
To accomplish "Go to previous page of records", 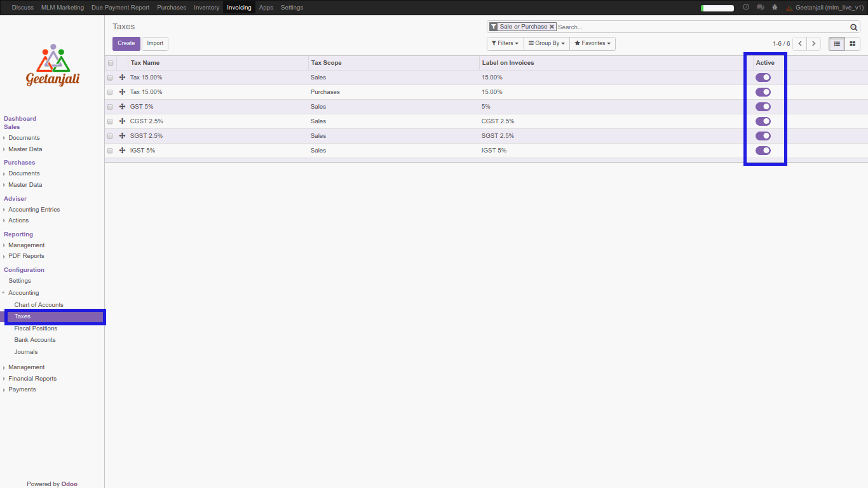I will (x=800, y=44).
